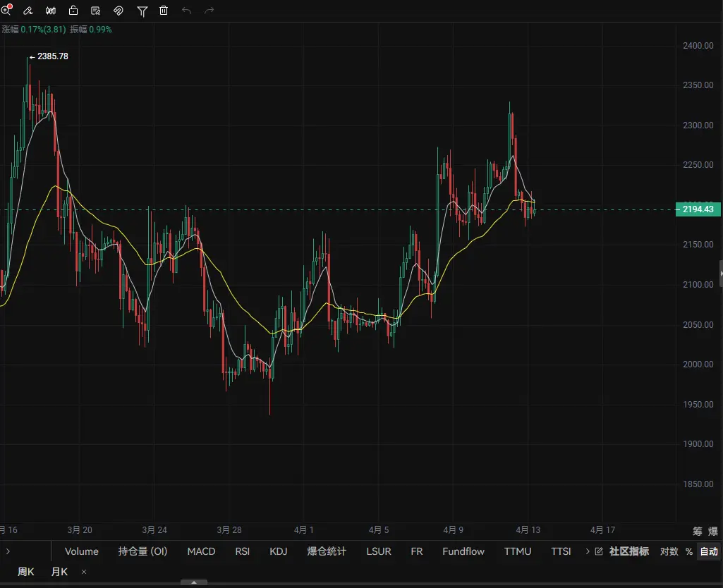The height and width of the screenshot is (588, 723).
Task: Click the unlock padlock icon
Action: pyautogui.click(x=73, y=11)
